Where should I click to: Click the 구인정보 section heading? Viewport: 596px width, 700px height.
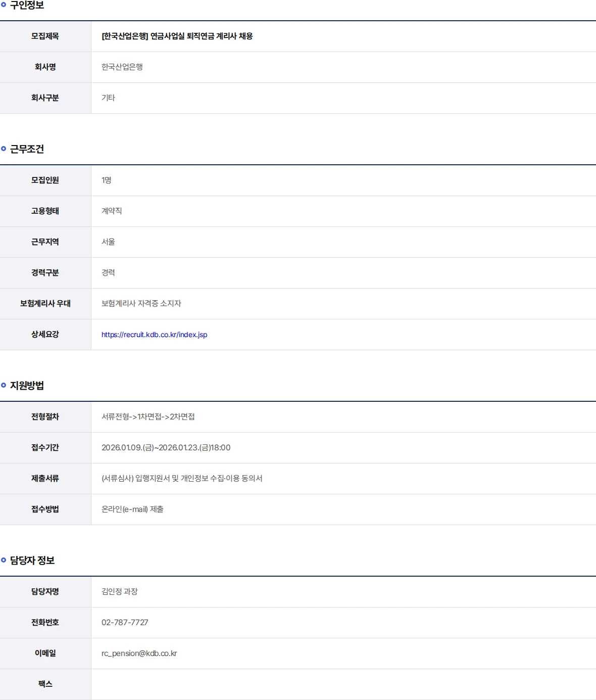(x=27, y=5)
